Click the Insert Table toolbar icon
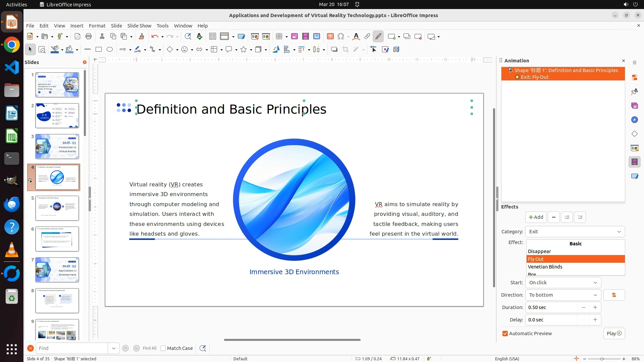 coord(279,37)
